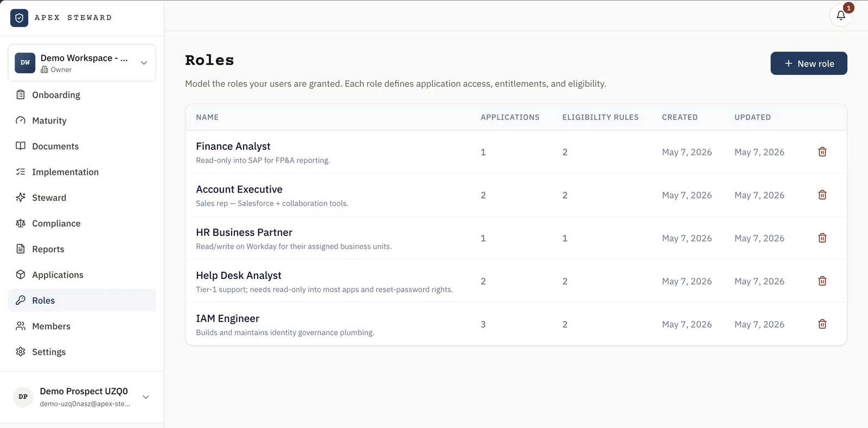Navigate to Applications

point(82,274)
